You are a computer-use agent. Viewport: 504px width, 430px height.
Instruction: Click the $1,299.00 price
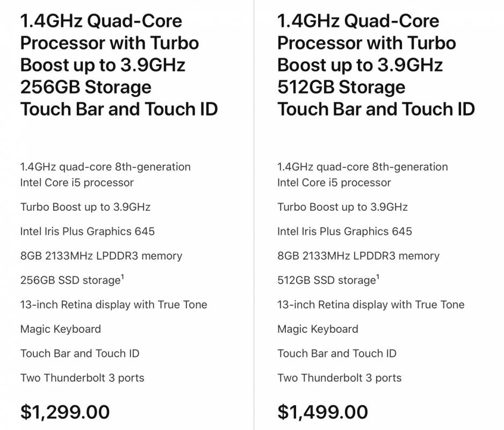[65, 412]
